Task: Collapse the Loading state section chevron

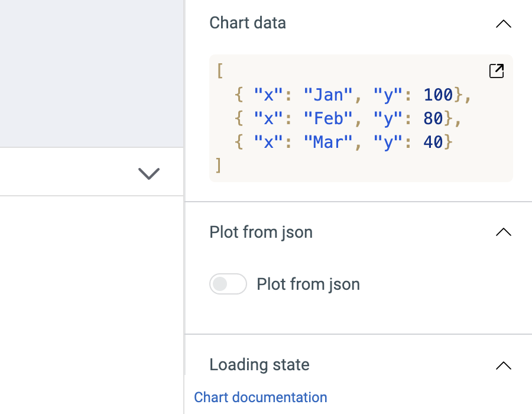Action: pos(503,366)
